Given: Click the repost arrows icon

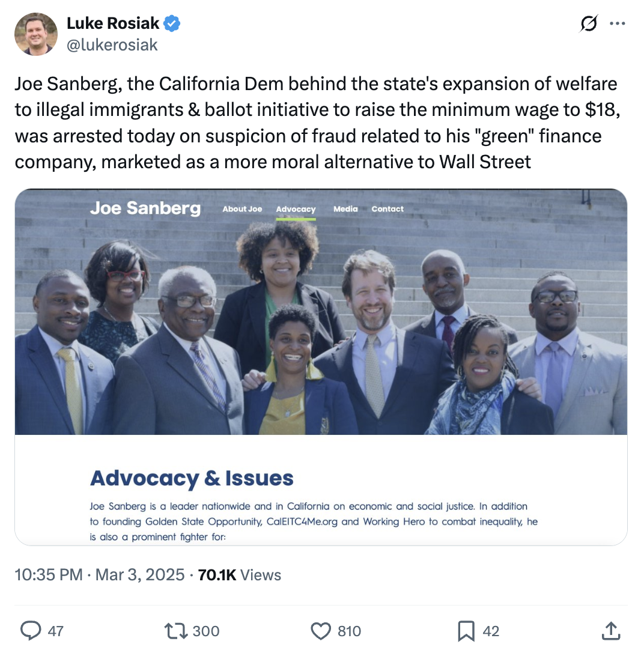Looking at the screenshot, I should [x=175, y=631].
